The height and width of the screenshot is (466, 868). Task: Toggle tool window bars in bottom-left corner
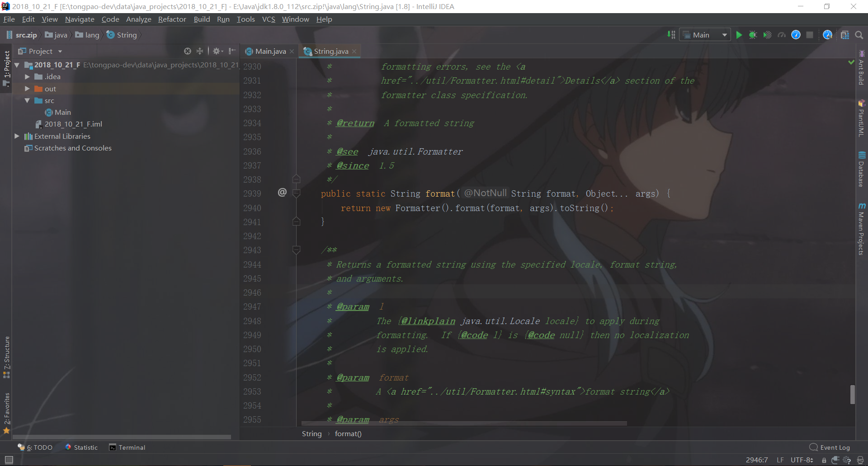pyautogui.click(x=9, y=460)
